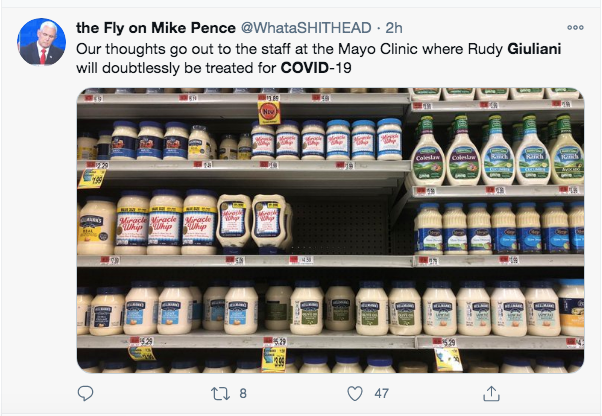Click the yellow 1.99 price tag in photo
This screenshot has height=416, width=602.
(x=91, y=177)
